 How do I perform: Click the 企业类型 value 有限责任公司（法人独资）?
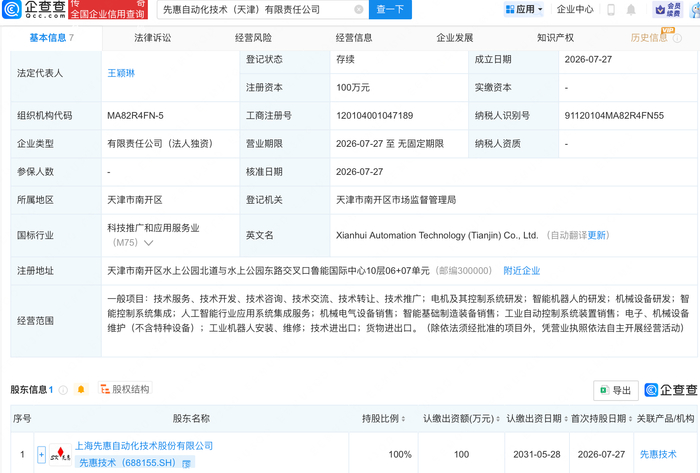click(160, 144)
